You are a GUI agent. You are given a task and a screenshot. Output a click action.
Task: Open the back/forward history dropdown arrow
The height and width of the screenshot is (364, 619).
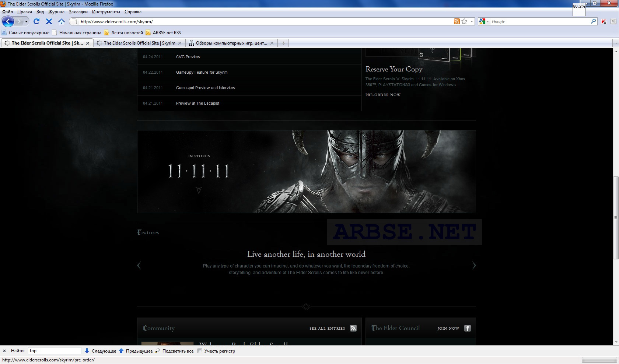[26, 21]
